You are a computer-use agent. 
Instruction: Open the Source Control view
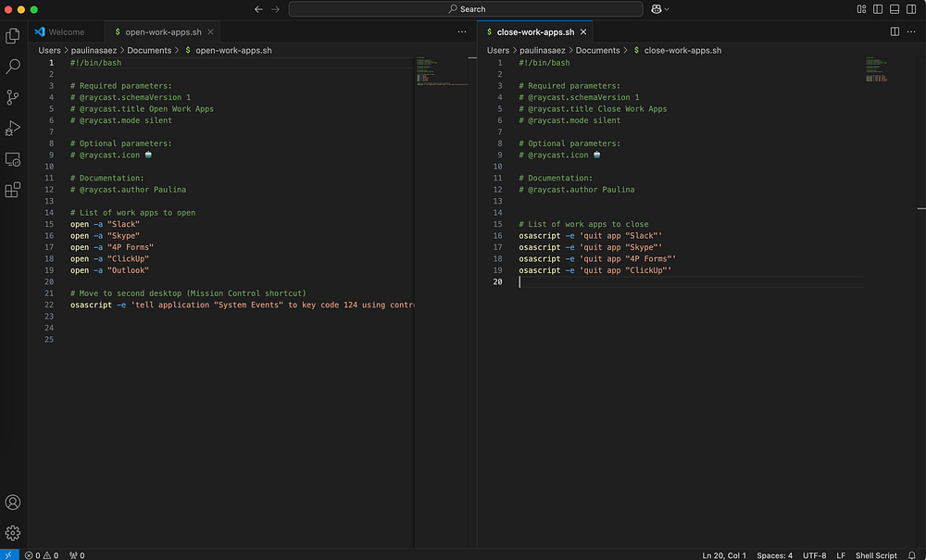click(x=13, y=97)
